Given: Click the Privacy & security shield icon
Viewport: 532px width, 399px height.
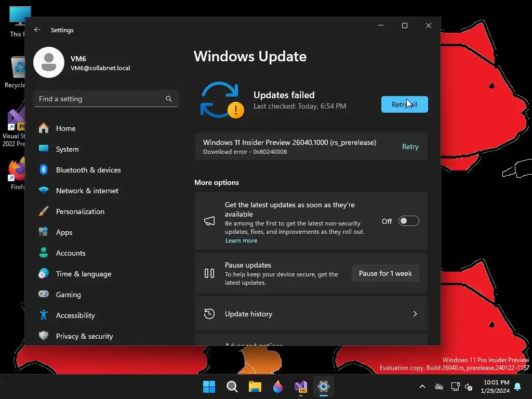Looking at the screenshot, I should tap(44, 336).
